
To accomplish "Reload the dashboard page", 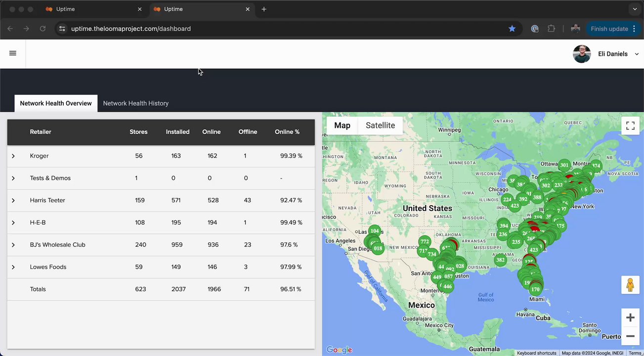I will point(43,29).
